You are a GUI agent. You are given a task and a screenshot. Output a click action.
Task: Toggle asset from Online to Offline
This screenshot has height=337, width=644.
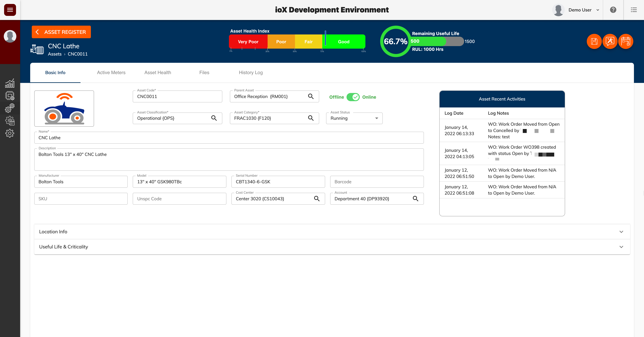click(353, 97)
